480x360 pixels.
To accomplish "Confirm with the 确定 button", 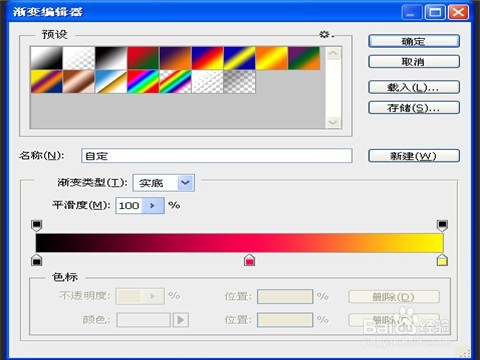I will [x=414, y=41].
